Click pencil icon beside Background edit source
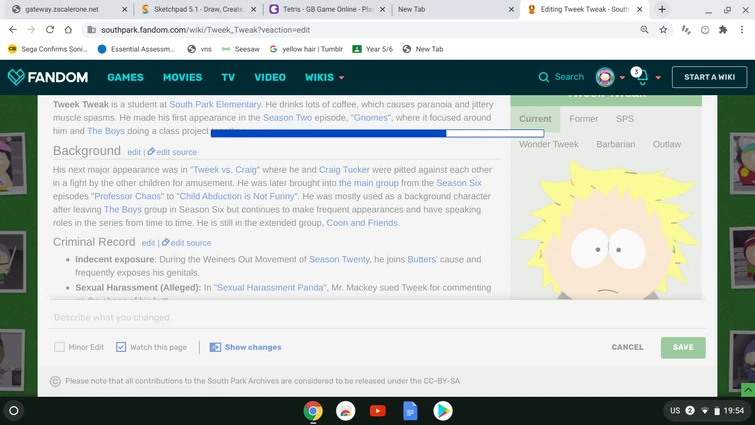Screen dimensions: 755x425 click(151, 152)
